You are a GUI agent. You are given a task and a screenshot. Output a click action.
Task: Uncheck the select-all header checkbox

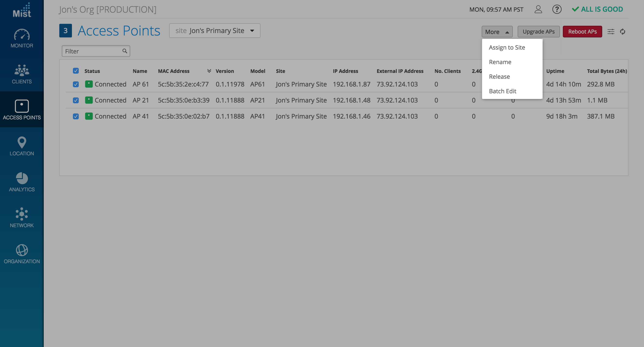[x=76, y=71]
